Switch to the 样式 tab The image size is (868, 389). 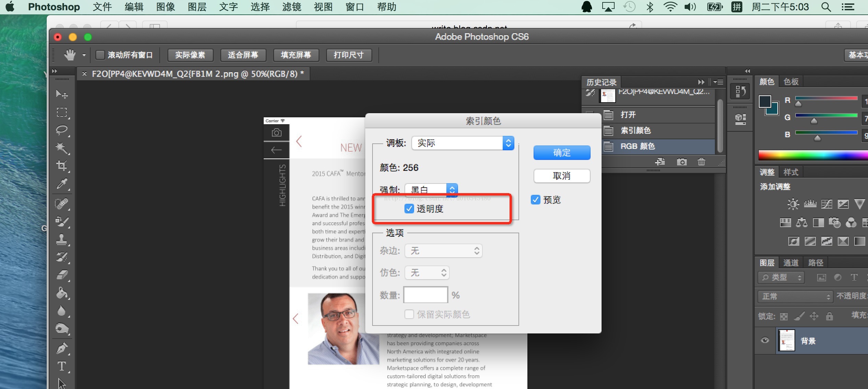click(x=791, y=172)
